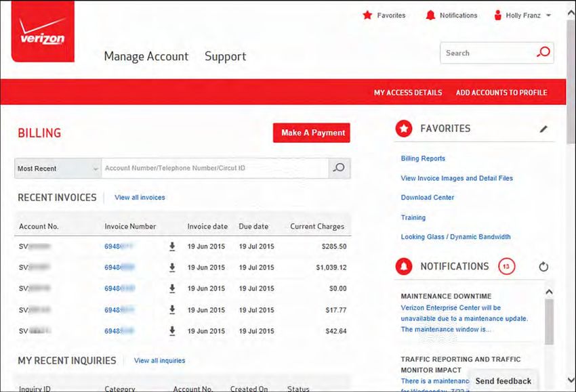The image size is (576, 392).
Task: Open the invoice number link in the $42.64 row
Action: [x=119, y=331]
